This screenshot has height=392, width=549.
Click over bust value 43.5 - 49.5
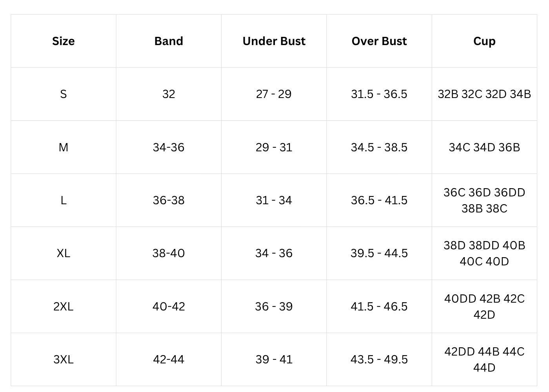(379, 359)
